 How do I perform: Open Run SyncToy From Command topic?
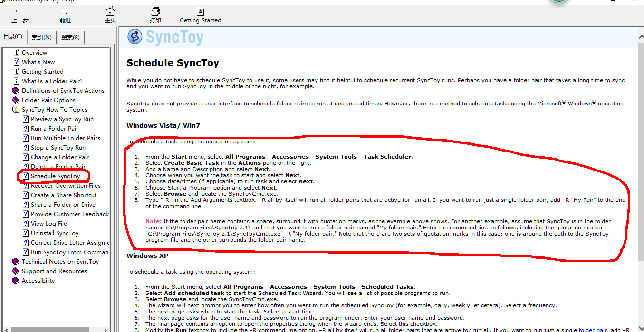[x=70, y=252]
